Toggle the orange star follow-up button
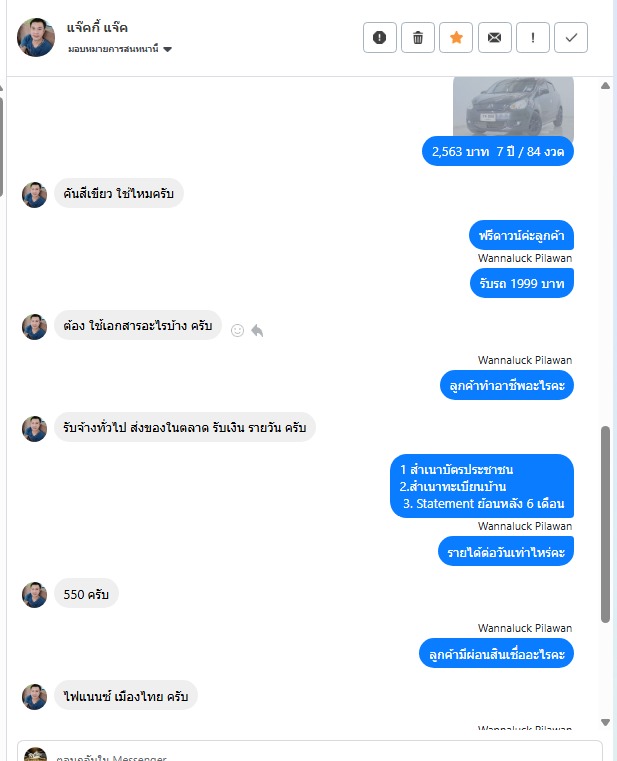The width and height of the screenshot is (617, 761). pos(456,37)
